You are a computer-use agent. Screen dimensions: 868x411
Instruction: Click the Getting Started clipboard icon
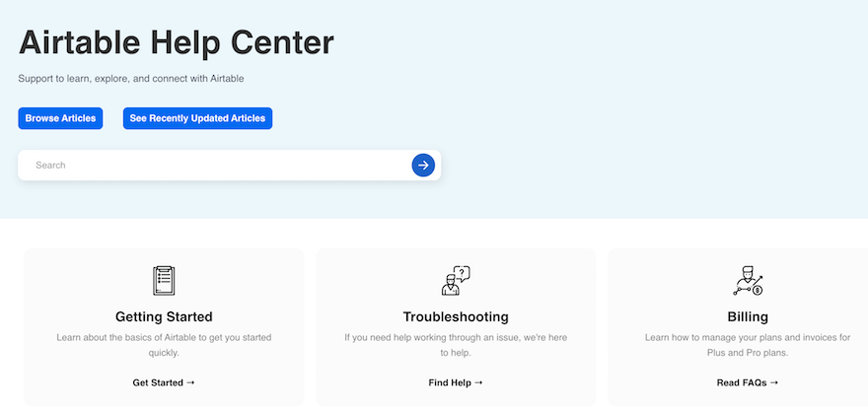coord(164,281)
